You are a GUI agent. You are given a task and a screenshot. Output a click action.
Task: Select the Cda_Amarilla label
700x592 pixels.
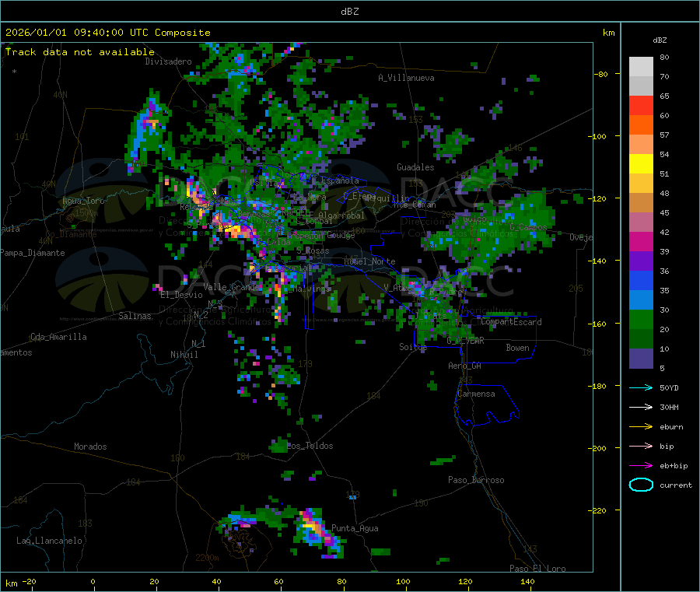point(58,337)
